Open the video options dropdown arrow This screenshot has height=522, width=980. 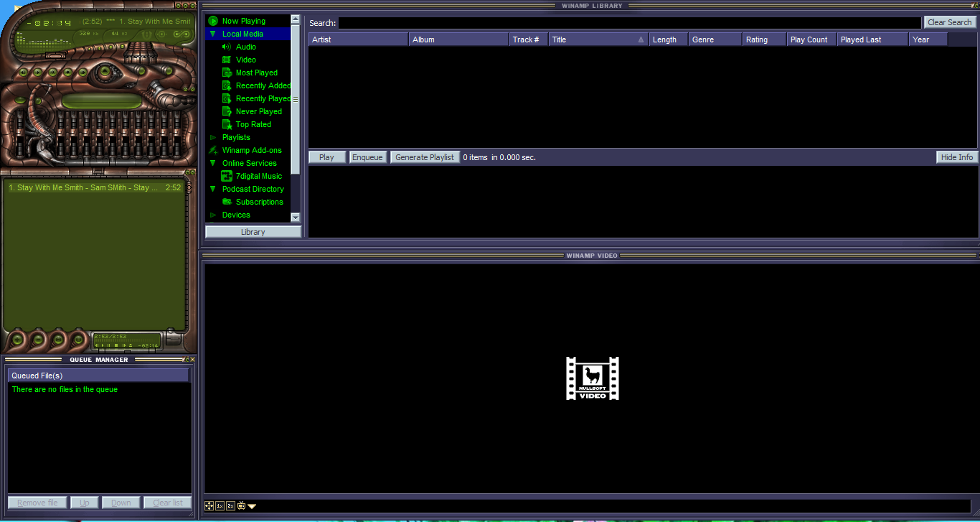click(252, 506)
